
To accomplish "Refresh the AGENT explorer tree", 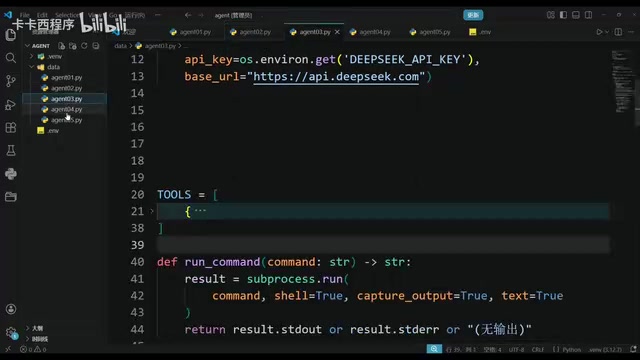I will coord(84,46).
